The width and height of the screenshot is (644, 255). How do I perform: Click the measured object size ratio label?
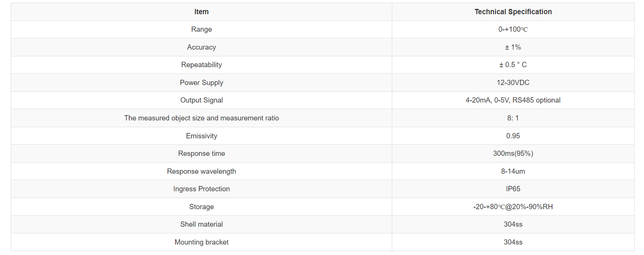pos(201,118)
